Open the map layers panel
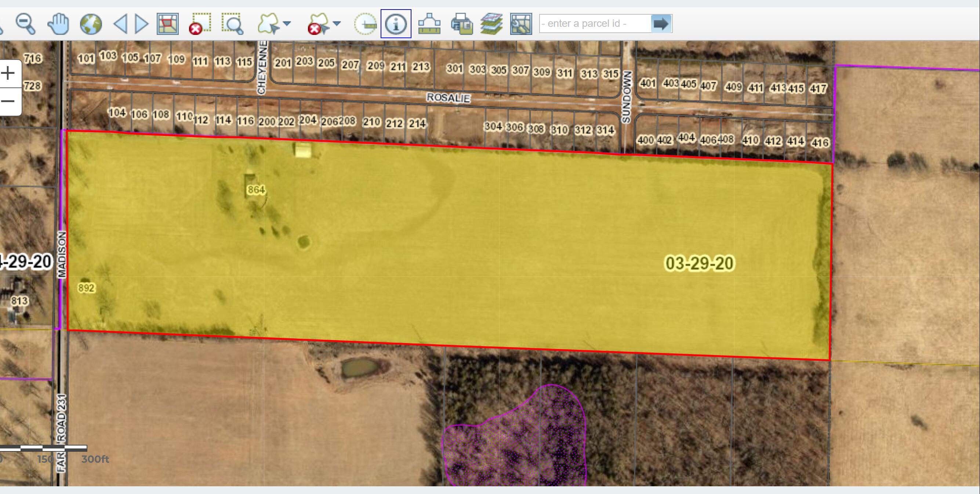Viewport: 980px width, 494px height. click(491, 24)
